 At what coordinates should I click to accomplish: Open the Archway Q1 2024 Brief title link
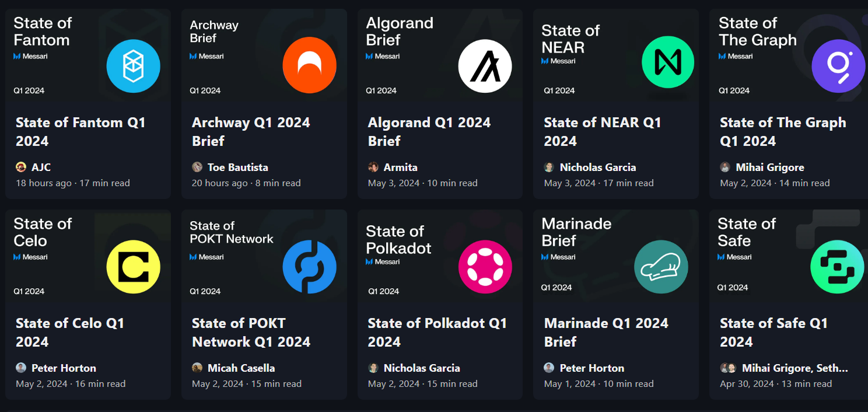[x=251, y=132]
